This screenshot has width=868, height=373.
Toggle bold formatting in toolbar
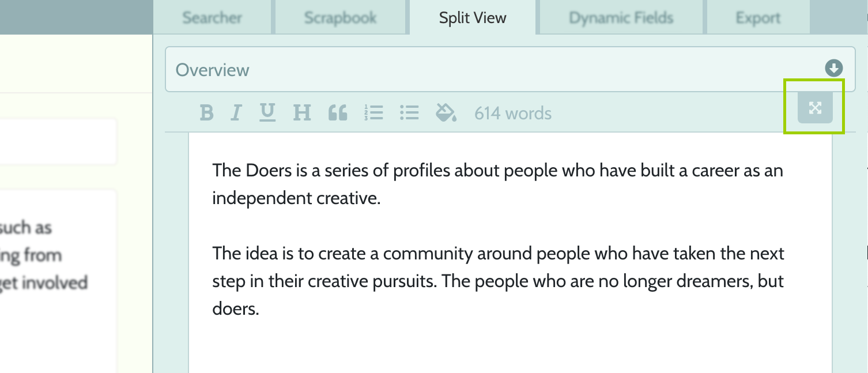pyautogui.click(x=206, y=112)
